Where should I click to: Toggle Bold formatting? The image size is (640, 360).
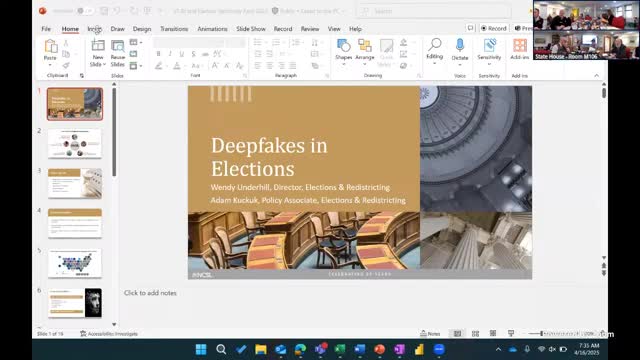pos(158,54)
